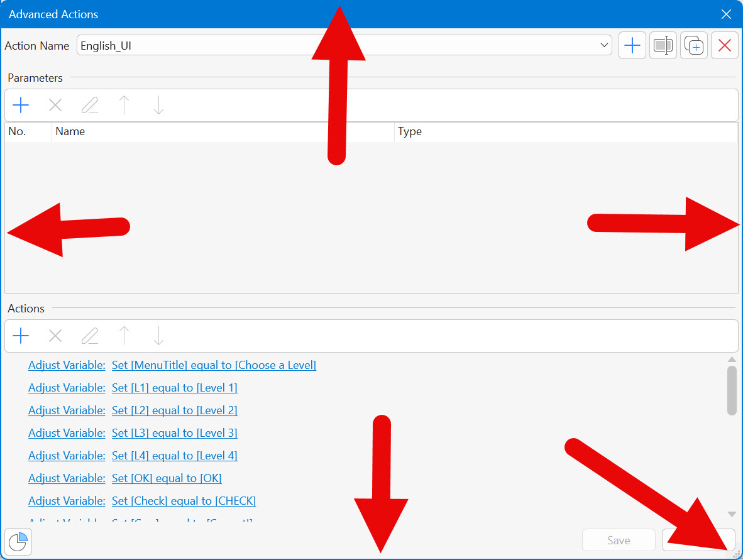Click the move down arrow in Parameters toolbar
This screenshot has width=743, height=560.
coord(158,106)
